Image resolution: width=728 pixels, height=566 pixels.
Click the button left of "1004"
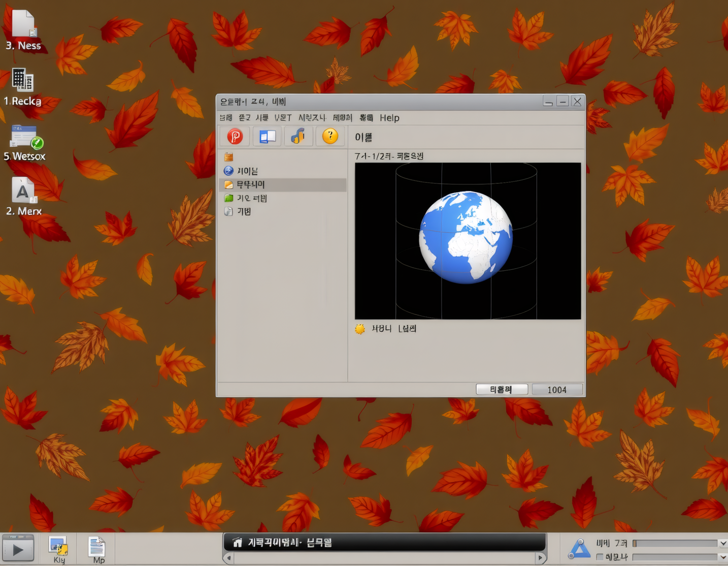(502, 390)
